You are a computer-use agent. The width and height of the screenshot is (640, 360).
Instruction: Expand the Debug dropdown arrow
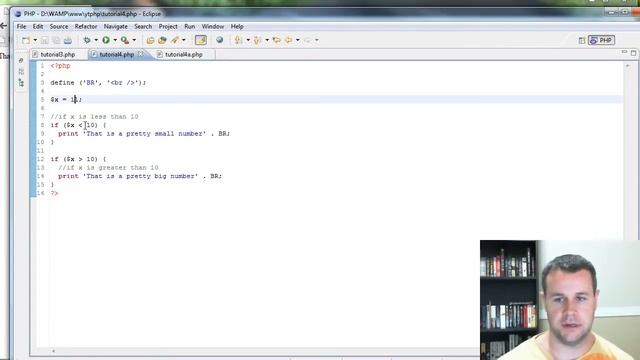(96, 40)
